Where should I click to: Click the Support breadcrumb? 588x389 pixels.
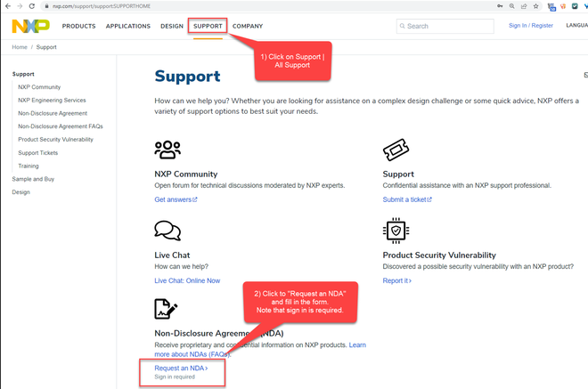tap(46, 47)
